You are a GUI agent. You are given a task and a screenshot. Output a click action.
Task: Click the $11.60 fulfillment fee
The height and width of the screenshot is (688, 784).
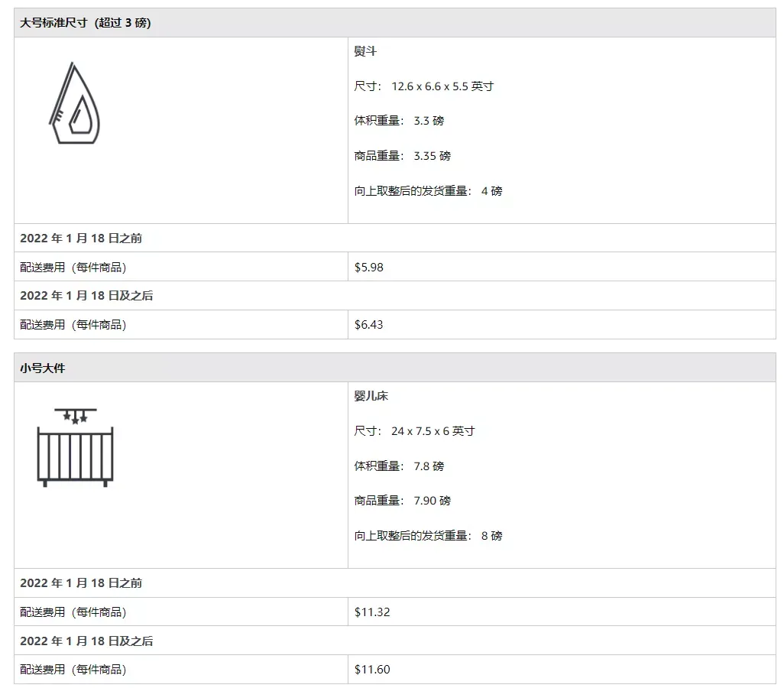click(x=372, y=670)
